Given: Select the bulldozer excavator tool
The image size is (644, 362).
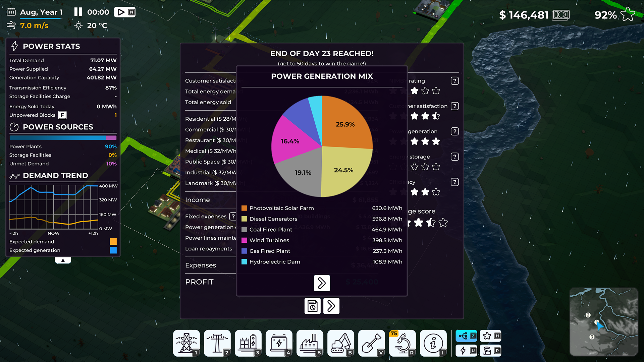Looking at the screenshot, I should (x=341, y=343).
